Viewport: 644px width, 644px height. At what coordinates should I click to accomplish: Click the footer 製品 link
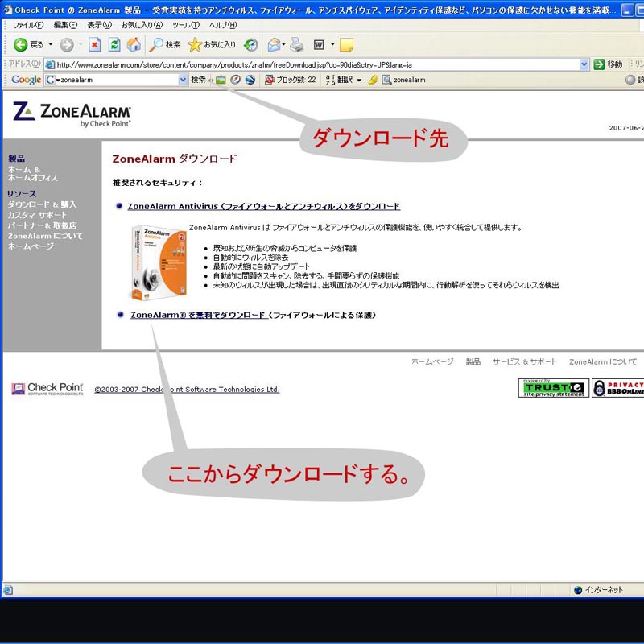pos(473,361)
